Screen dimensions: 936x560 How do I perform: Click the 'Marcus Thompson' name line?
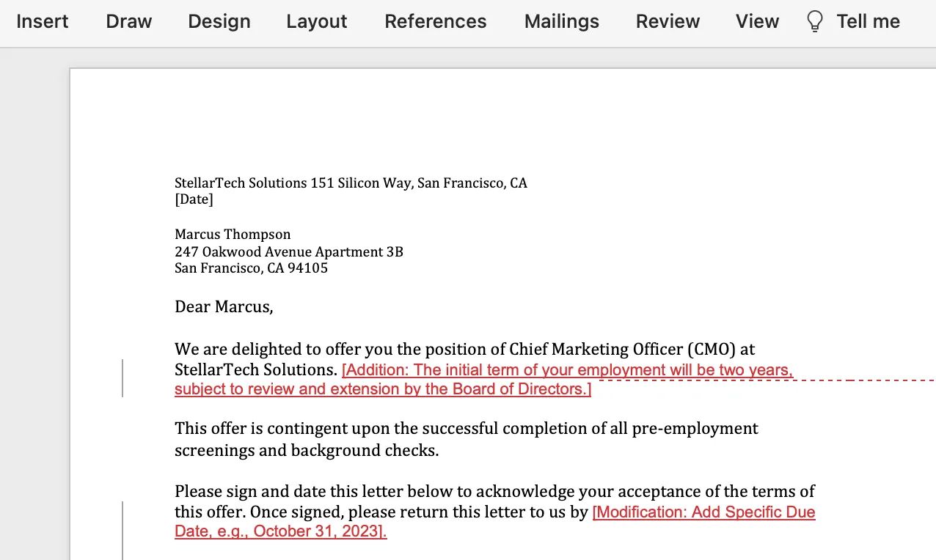(233, 235)
